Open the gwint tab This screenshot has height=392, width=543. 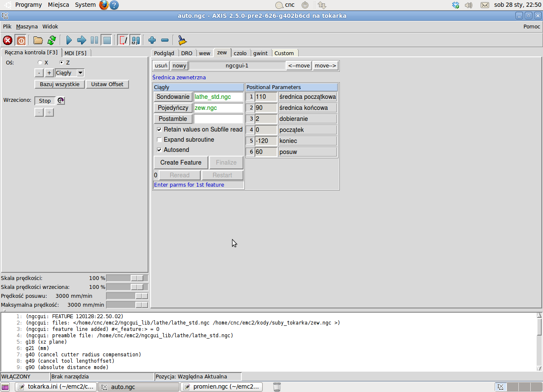pos(260,53)
